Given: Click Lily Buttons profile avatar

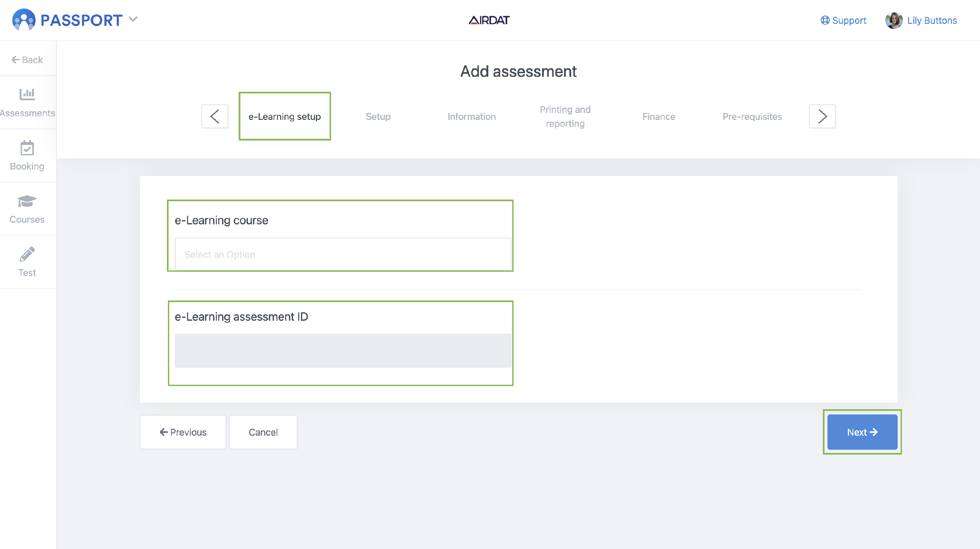Looking at the screenshot, I should click(894, 20).
